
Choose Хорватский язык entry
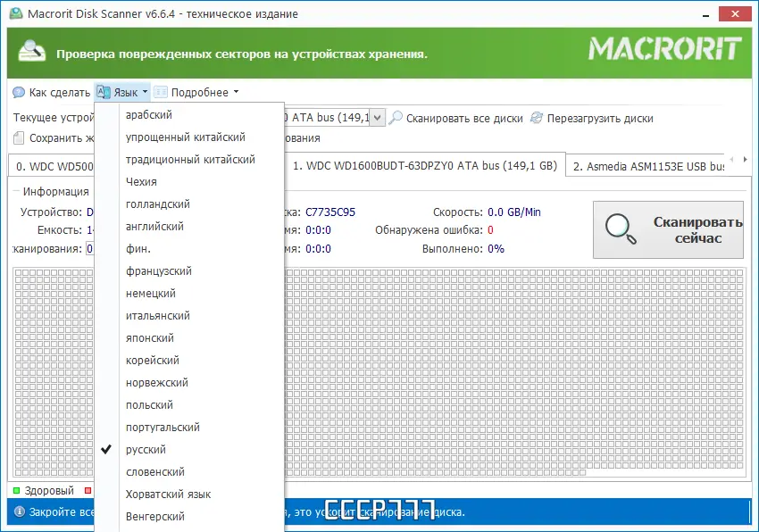pos(189,495)
